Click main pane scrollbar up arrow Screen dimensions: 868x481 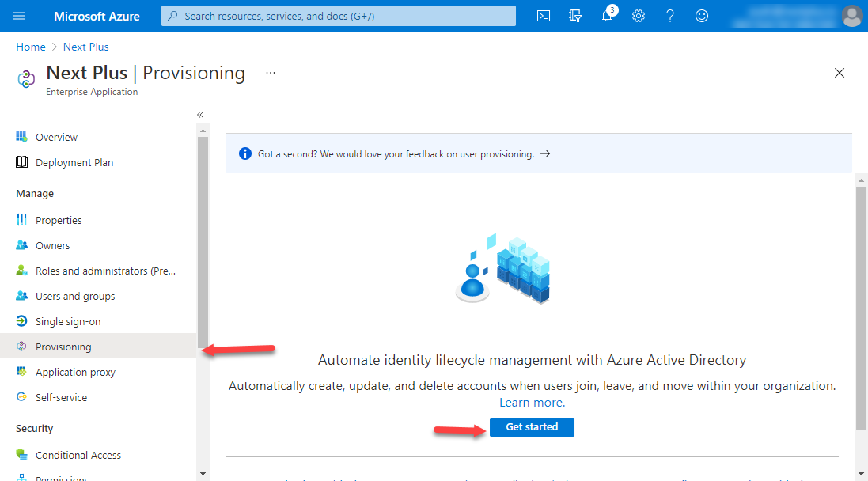[862, 180]
